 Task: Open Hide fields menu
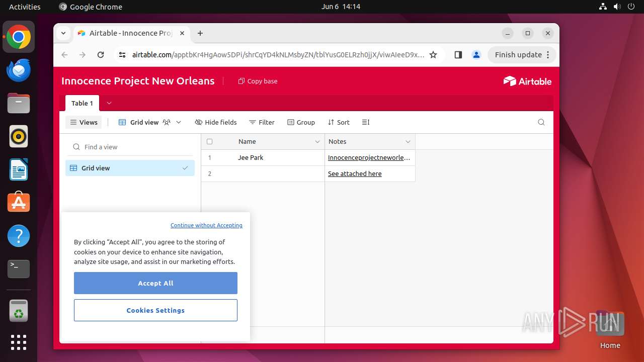tap(215, 122)
